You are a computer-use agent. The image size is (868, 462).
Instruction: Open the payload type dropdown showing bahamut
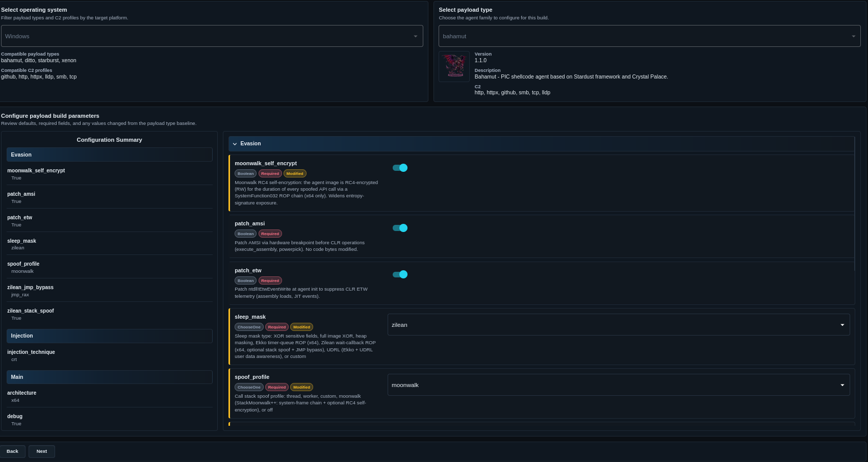[x=649, y=36]
